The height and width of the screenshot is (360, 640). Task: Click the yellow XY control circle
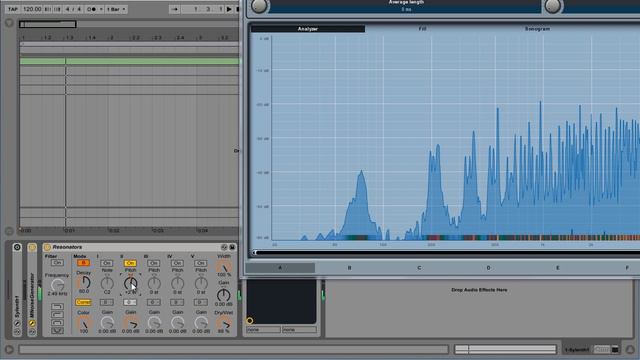pos(250,321)
